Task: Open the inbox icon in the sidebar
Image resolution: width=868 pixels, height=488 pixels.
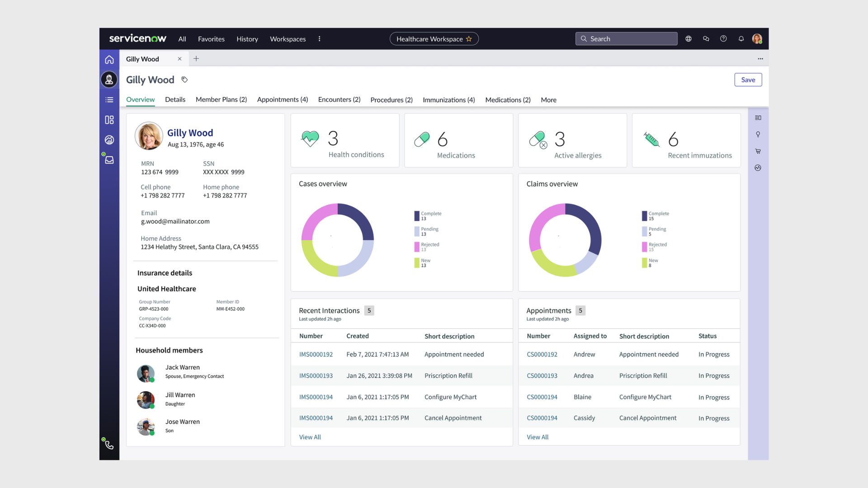Action: (x=109, y=160)
